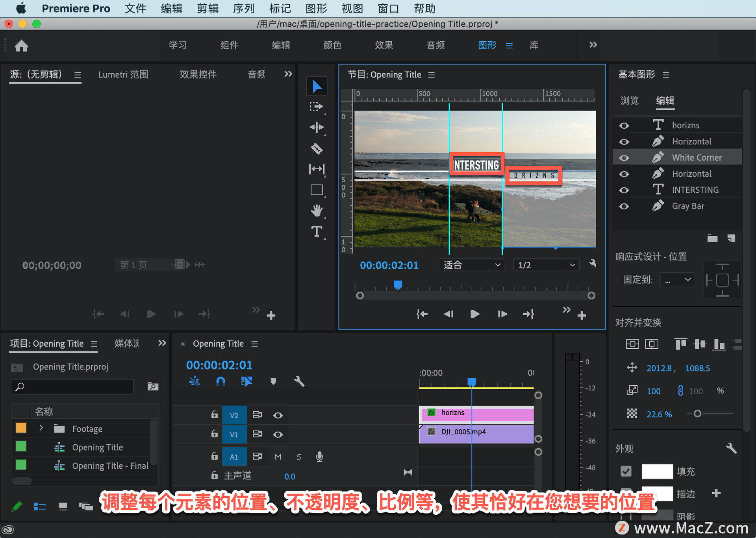Toggle timeline snapping magnet icon

(x=220, y=381)
